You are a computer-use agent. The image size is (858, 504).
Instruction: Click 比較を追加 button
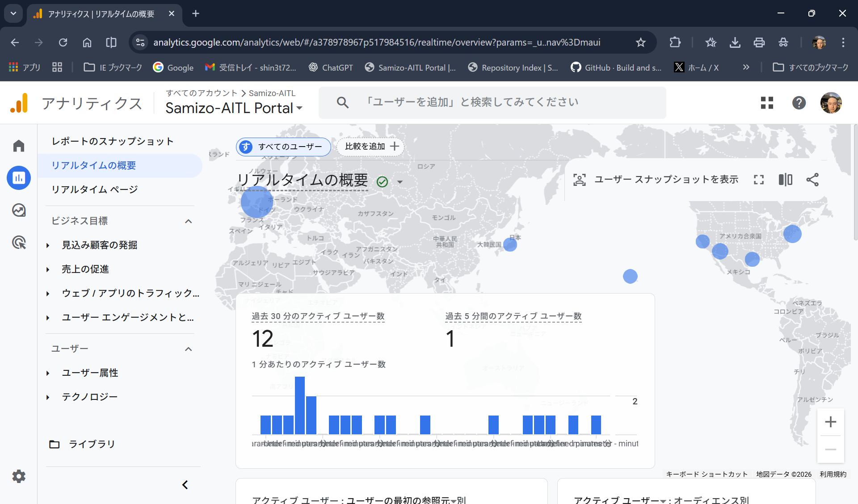point(370,147)
